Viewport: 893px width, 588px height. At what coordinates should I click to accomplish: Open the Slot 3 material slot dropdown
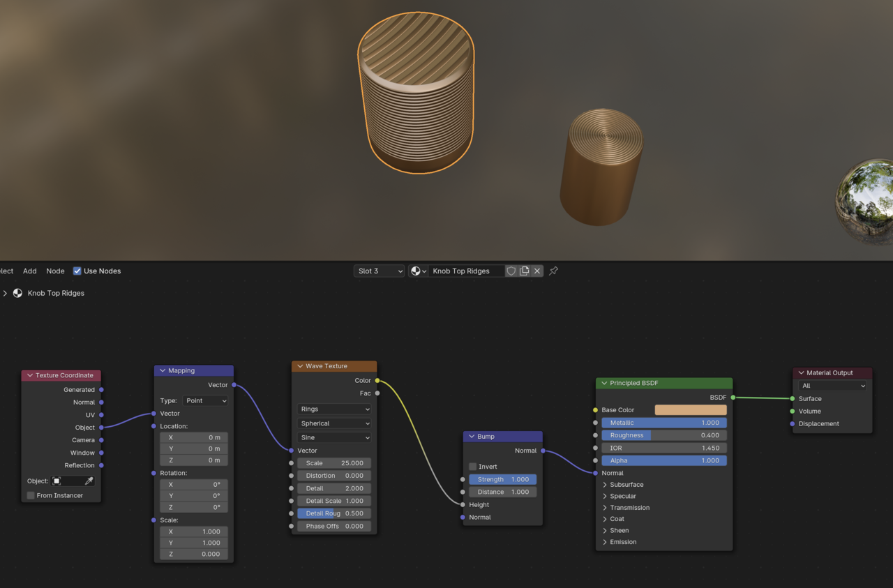(x=379, y=271)
